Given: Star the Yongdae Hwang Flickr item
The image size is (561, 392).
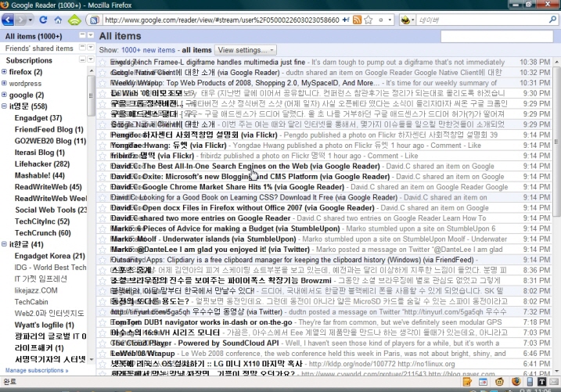Looking at the screenshot, I should tap(102, 146).
